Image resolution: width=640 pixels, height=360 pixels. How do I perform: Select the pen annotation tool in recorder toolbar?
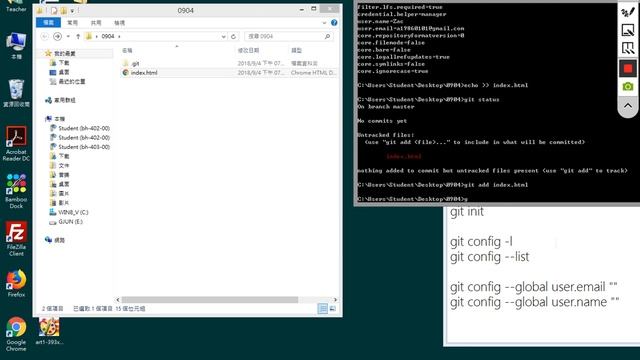tap(628, 11)
